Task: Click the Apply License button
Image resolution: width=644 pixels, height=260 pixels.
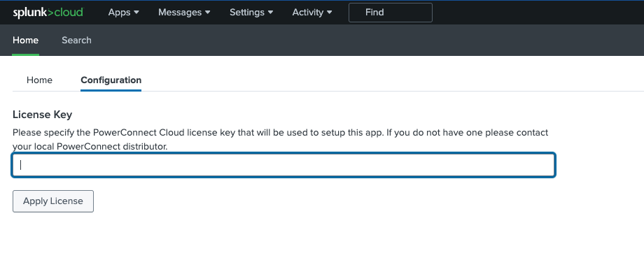Action: 53,201
